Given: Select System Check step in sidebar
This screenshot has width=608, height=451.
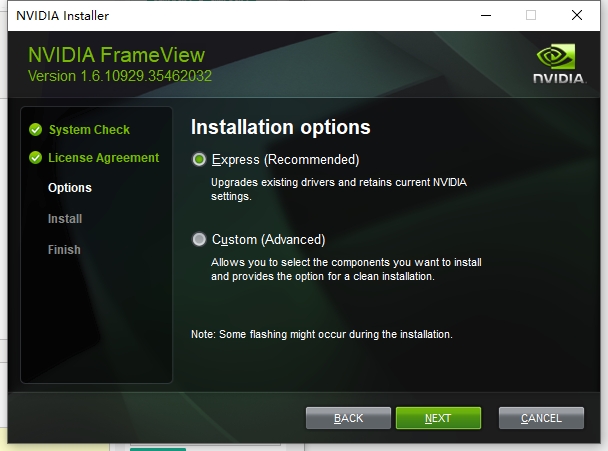Looking at the screenshot, I should point(89,130).
